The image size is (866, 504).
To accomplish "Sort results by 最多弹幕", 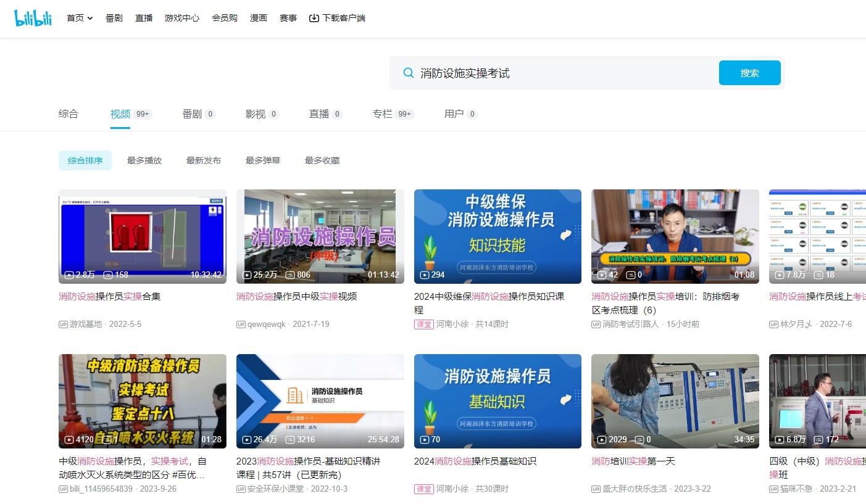I will 263,160.
